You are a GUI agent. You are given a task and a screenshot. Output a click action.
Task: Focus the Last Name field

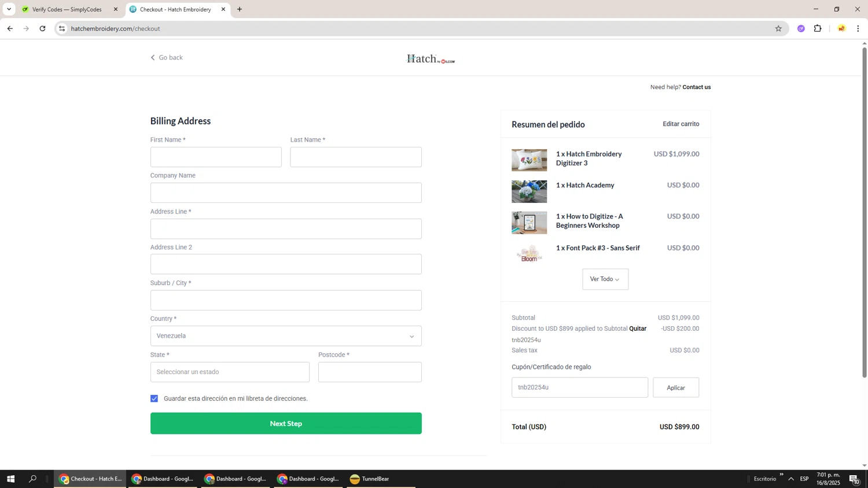click(356, 157)
